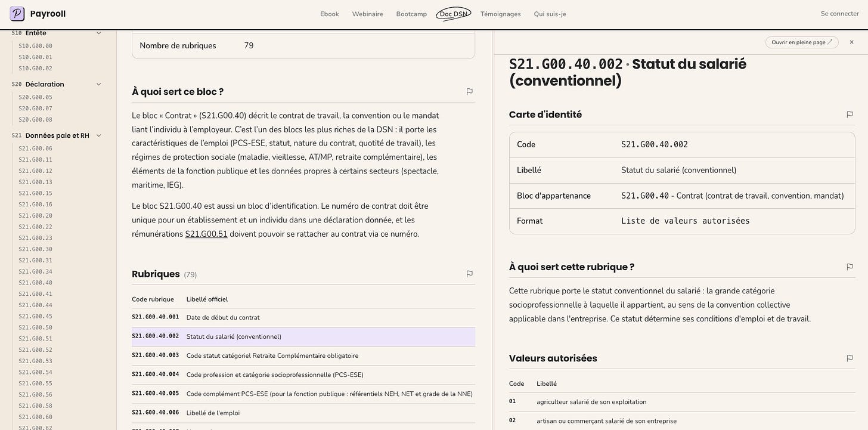The height and width of the screenshot is (430, 868).
Task: Select S10.G00.00 in the sidebar
Action: tap(35, 46)
